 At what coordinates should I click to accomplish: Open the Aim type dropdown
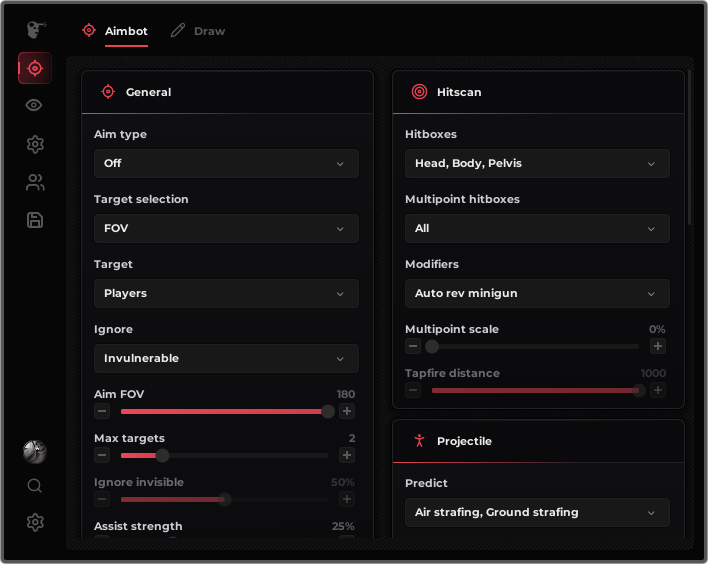[226, 163]
